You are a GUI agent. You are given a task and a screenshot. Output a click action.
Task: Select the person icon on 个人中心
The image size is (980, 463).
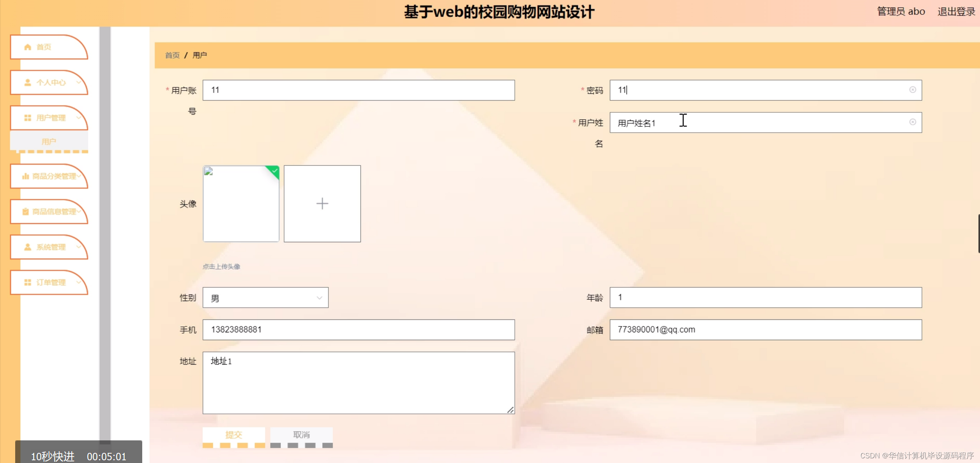click(27, 82)
